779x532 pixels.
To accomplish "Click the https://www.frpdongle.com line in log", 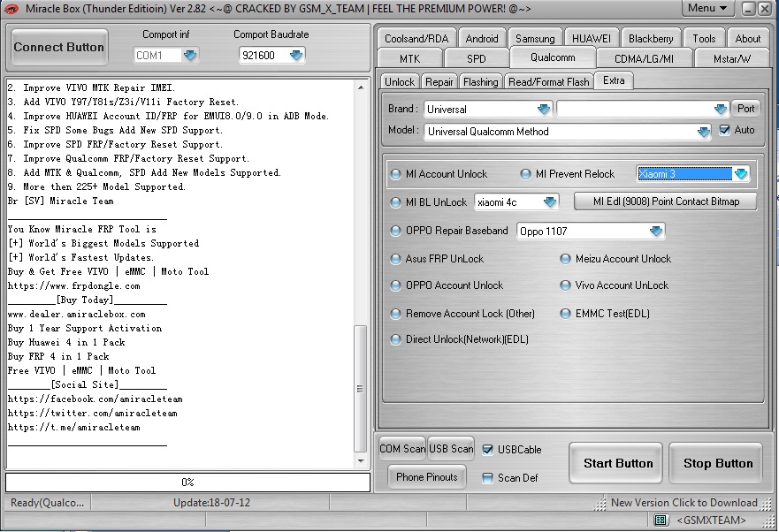I will pyautogui.click(x=74, y=286).
